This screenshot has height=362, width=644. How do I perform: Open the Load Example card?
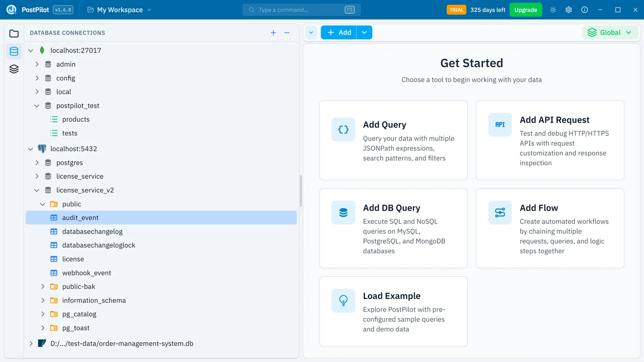[x=393, y=311]
